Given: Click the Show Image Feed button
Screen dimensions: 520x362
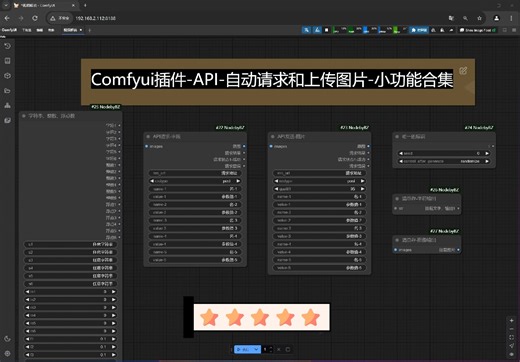Looking at the screenshot, I should pos(478,30).
